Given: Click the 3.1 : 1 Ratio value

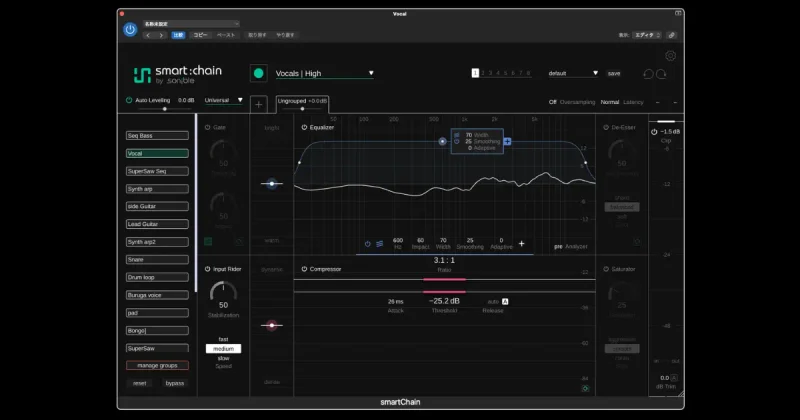Looking at the screenshot, I should (x=444, y=260).
